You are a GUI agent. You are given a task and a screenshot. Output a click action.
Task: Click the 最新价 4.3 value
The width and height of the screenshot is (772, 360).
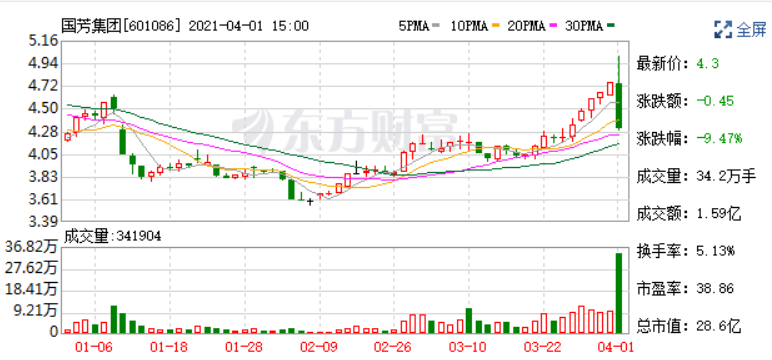click(708, 64)
